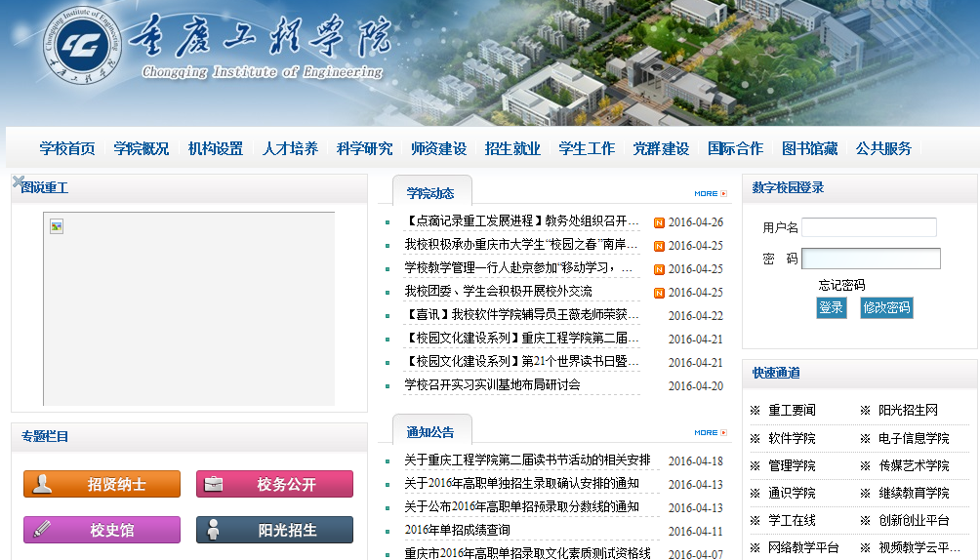Click the new badge next to 我校团委、学生会 news
This screenshot has height=560, width=980.
659,293
